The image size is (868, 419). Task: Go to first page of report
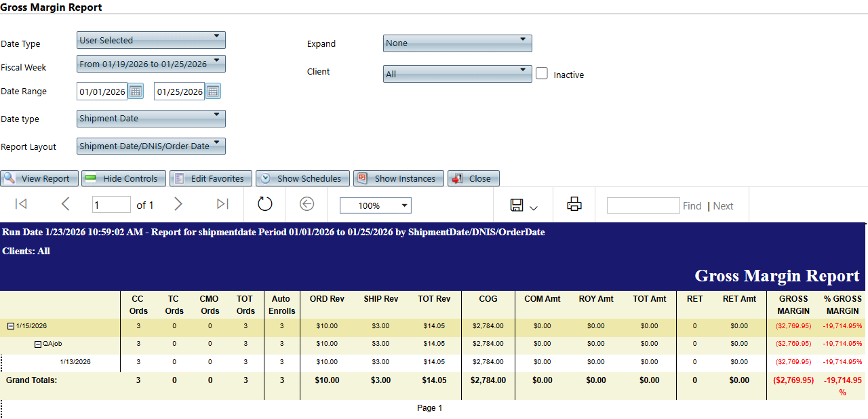click(x=20, y=205)
